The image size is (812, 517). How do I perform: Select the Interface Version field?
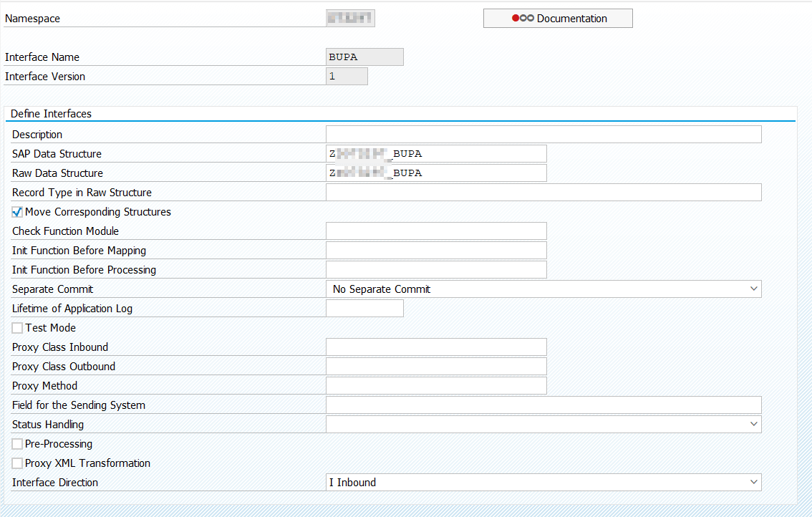346,75
